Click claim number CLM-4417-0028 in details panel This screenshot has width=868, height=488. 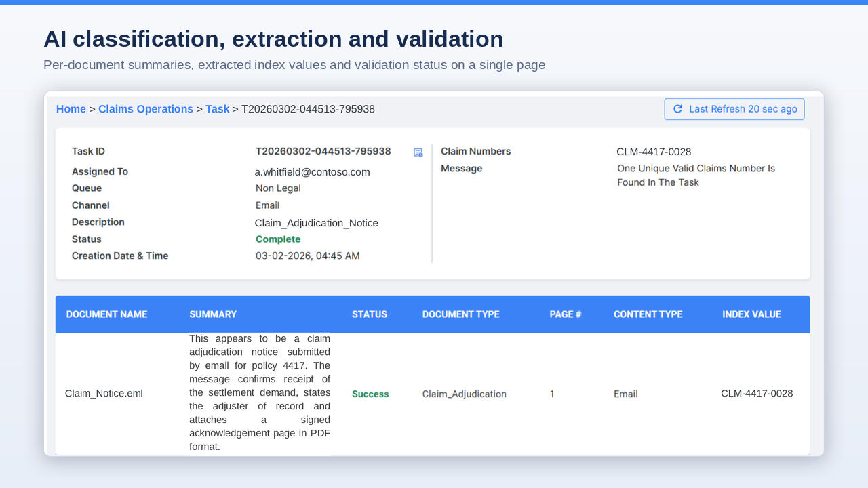654,152
